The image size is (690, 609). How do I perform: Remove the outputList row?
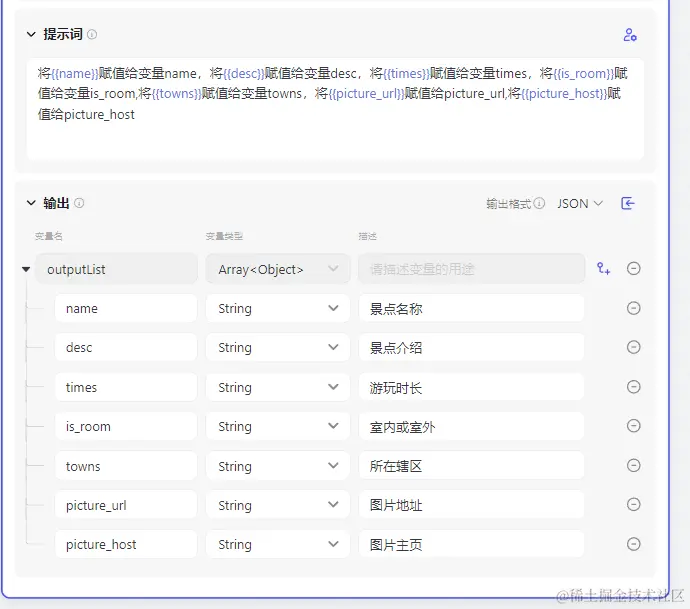coord(633,268)
